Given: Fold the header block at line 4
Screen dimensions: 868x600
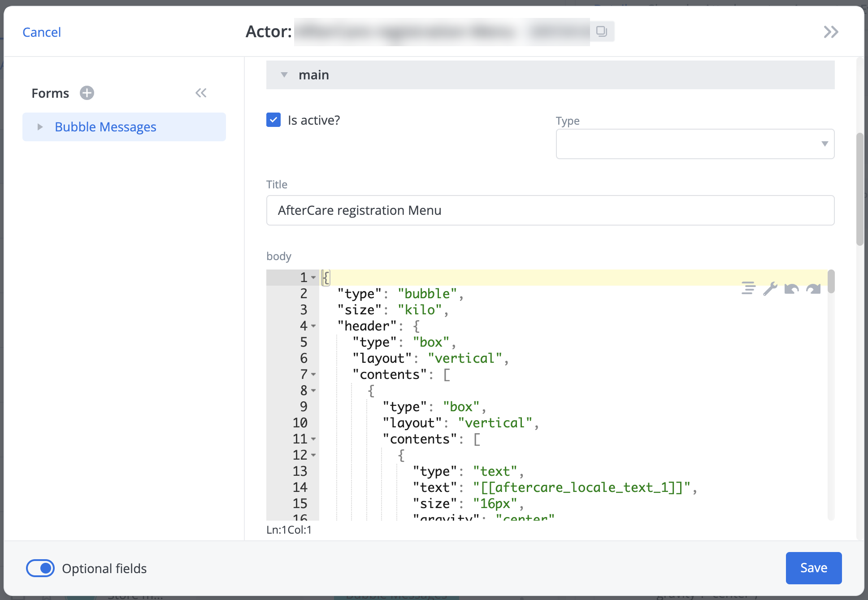Looking at the screenshot, I should pyautogui.click(x=313, y=326).
